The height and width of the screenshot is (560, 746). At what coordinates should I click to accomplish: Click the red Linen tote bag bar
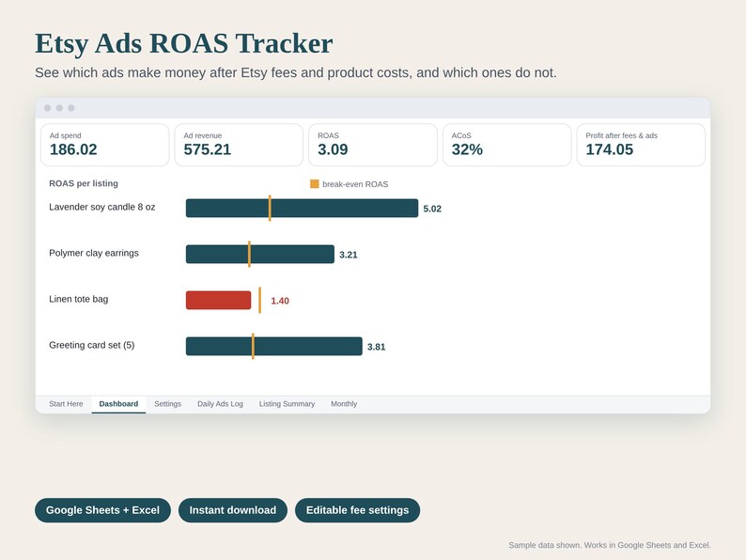pyautogui.click(x=218, y=301)
